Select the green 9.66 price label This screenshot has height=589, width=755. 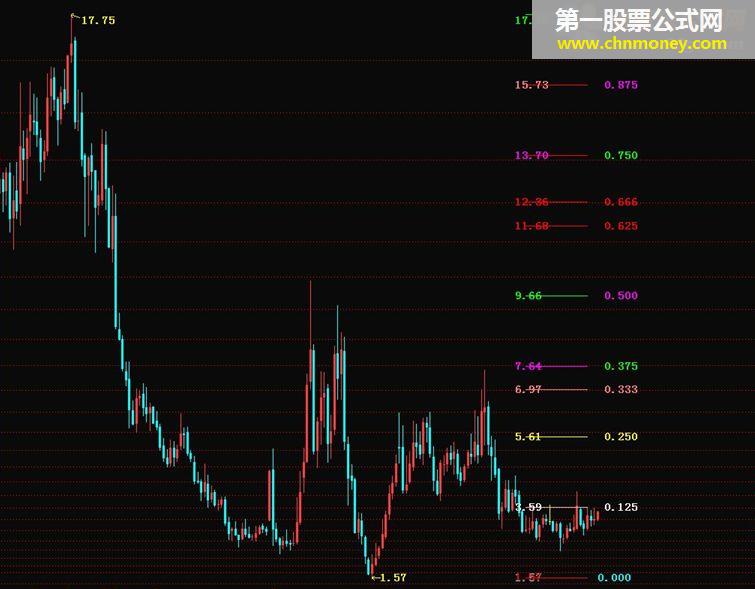[528, 296]
